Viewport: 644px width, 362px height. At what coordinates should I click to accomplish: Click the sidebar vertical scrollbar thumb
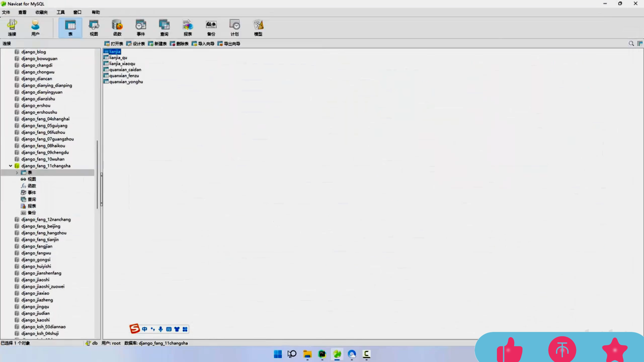97,175
